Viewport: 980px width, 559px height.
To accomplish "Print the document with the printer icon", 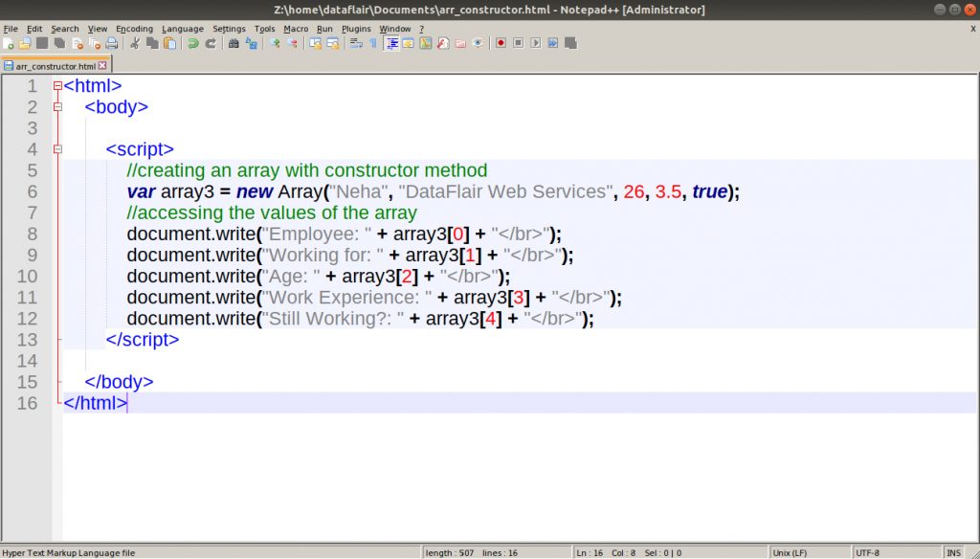I will point(111,43).
